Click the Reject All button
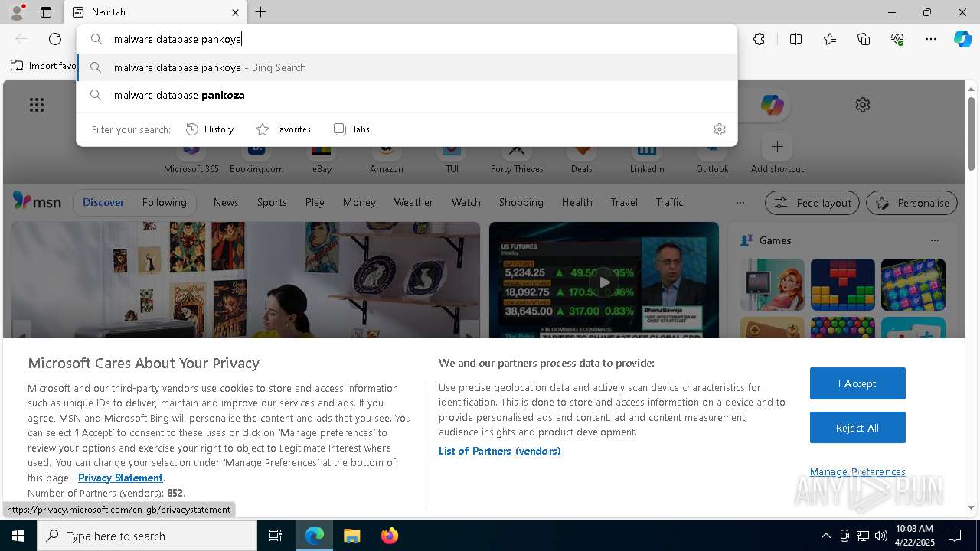Image resolution: width=980 pixels, height=551 pixels. pos(857,428)
